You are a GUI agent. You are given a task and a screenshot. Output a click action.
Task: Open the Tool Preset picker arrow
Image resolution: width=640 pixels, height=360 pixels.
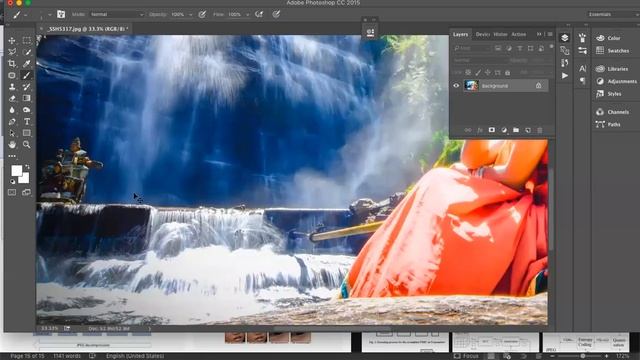(26, 15)
